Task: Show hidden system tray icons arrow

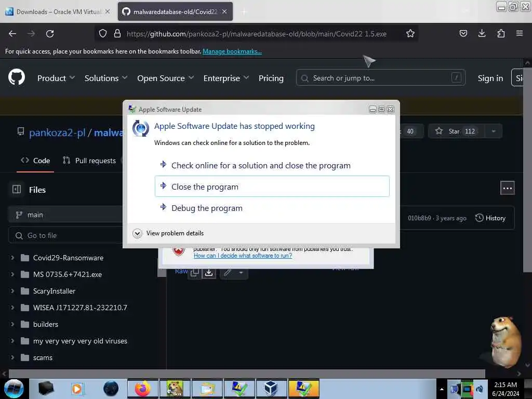Action: coord(442,389)
